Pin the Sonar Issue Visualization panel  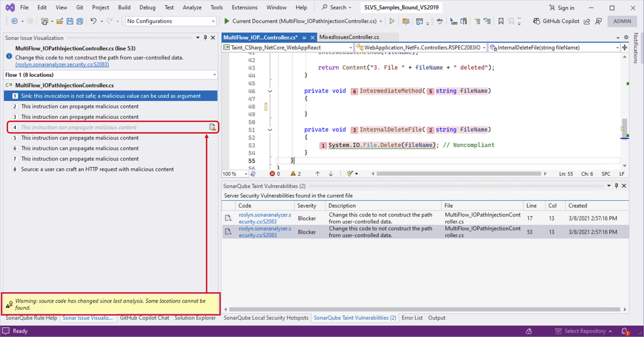205,38
